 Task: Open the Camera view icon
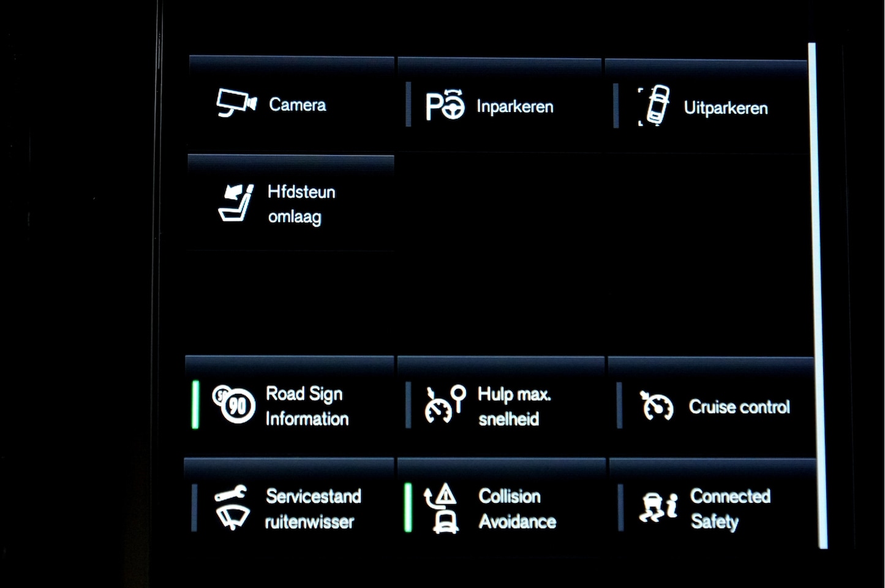[x=236, y=103]
